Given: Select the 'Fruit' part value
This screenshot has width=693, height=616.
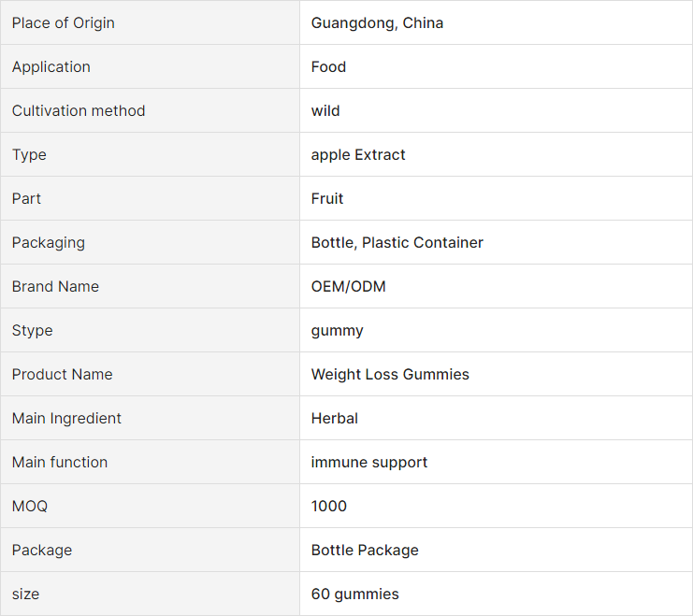Looking at the screenshot, I should tap(327, 198).
